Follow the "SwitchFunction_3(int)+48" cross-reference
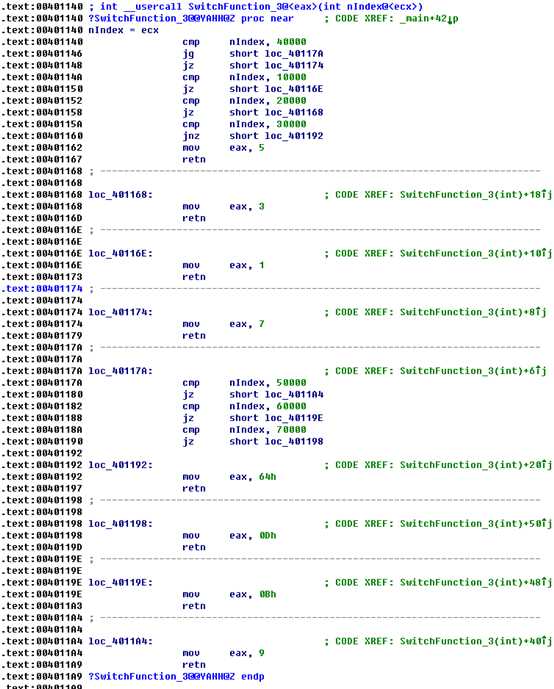This screenshot has height=689, width=554. [475, 583]
